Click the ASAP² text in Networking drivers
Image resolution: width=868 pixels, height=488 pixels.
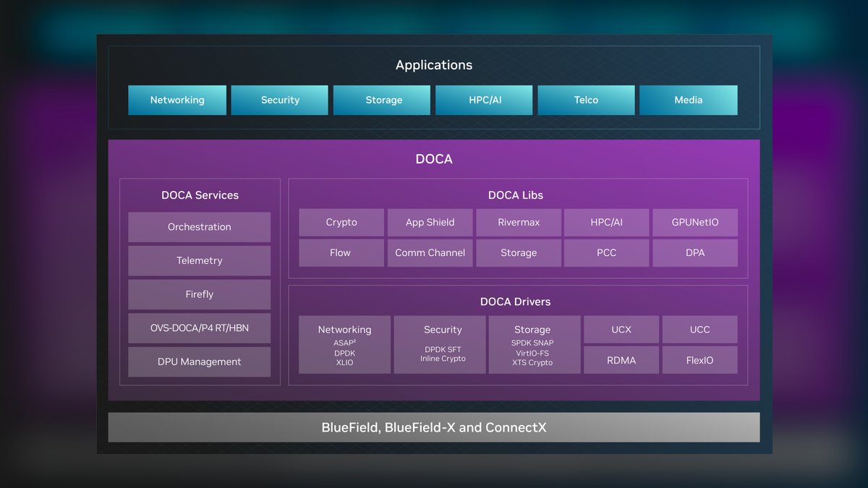coord(345,343)
